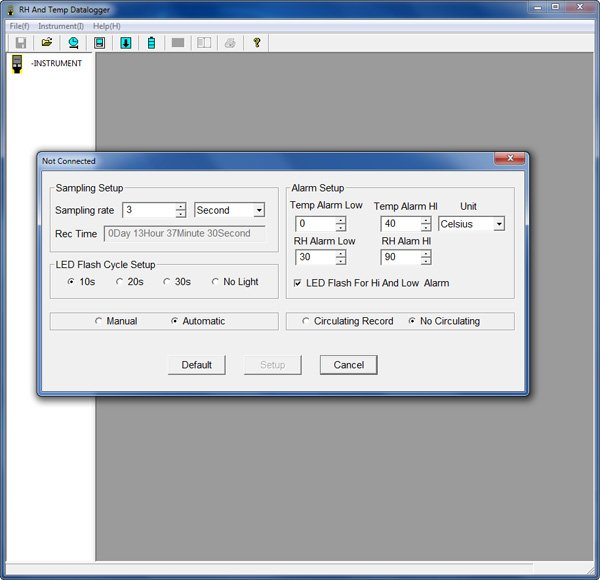Viewport: 600px width, 580px height.
Task: Click the yellow question mark help icon
Action: pos(257,42)
